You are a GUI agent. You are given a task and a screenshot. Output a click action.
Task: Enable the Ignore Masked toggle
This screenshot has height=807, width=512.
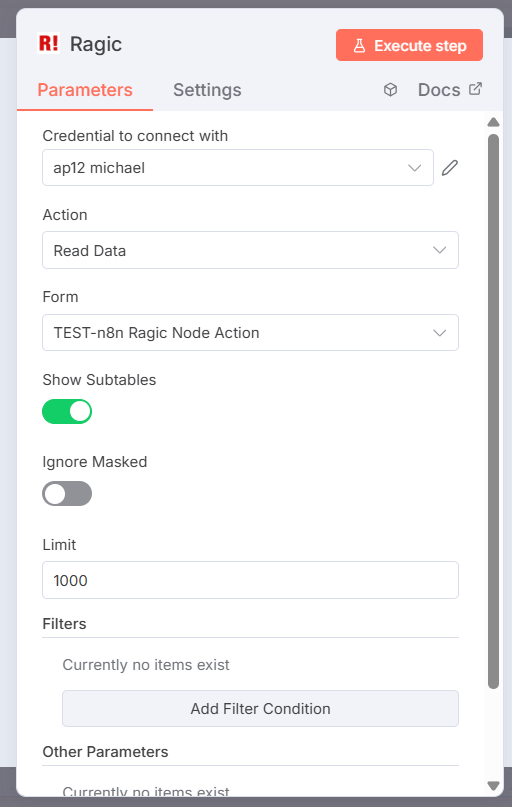tap(67, 494)
